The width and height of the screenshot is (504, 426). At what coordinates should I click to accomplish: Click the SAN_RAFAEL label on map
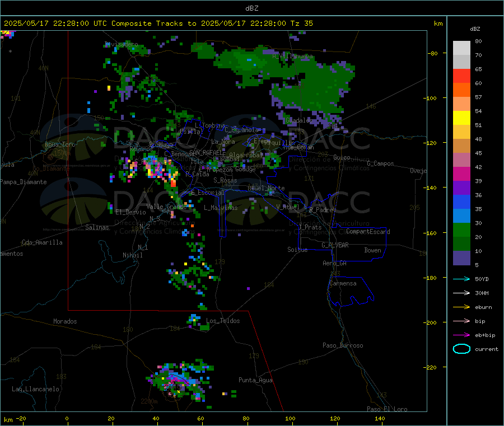tap(206, 152)
